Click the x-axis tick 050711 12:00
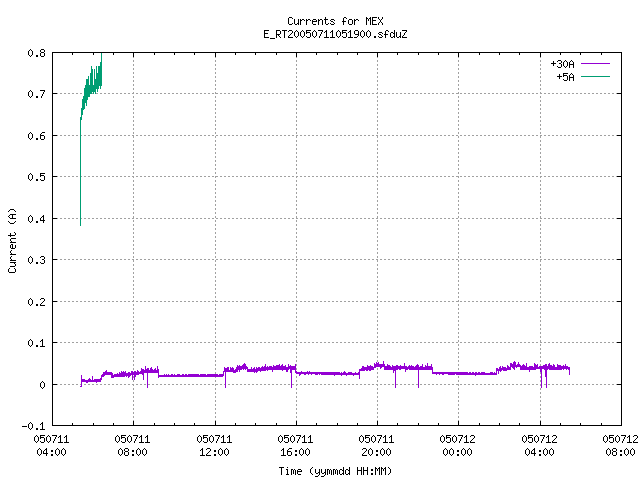The height and width of the screenshot is (480, 640). 214,446
